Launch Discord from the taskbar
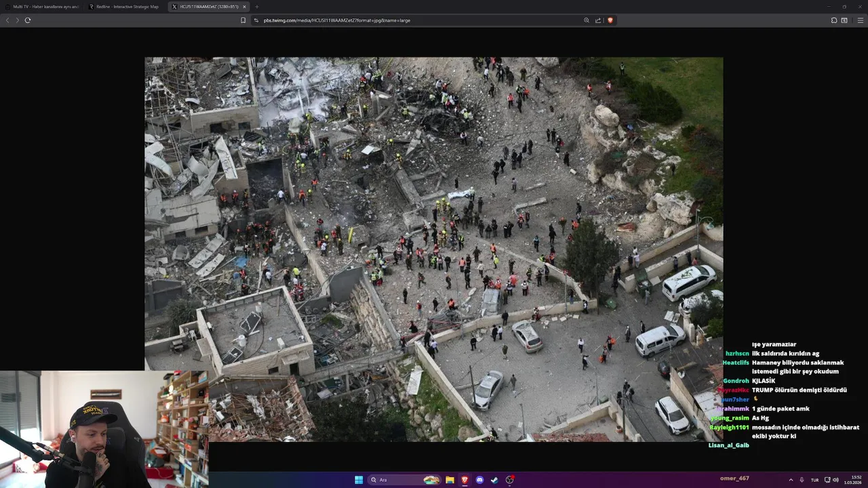This screenshot has width=868, height=488. [479, 480]
